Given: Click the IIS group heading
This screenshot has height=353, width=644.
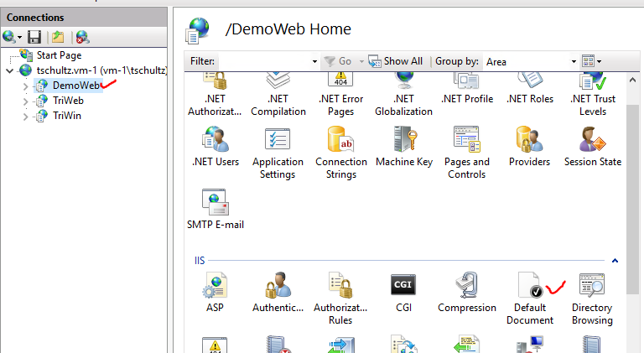Looking at the screenshot, I should tap(200, 260).
